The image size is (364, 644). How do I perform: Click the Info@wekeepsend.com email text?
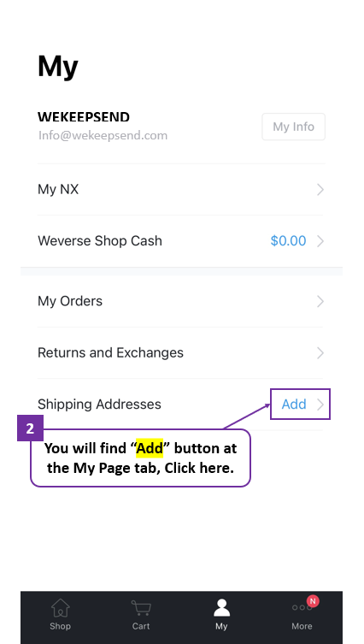pos(103,135)
